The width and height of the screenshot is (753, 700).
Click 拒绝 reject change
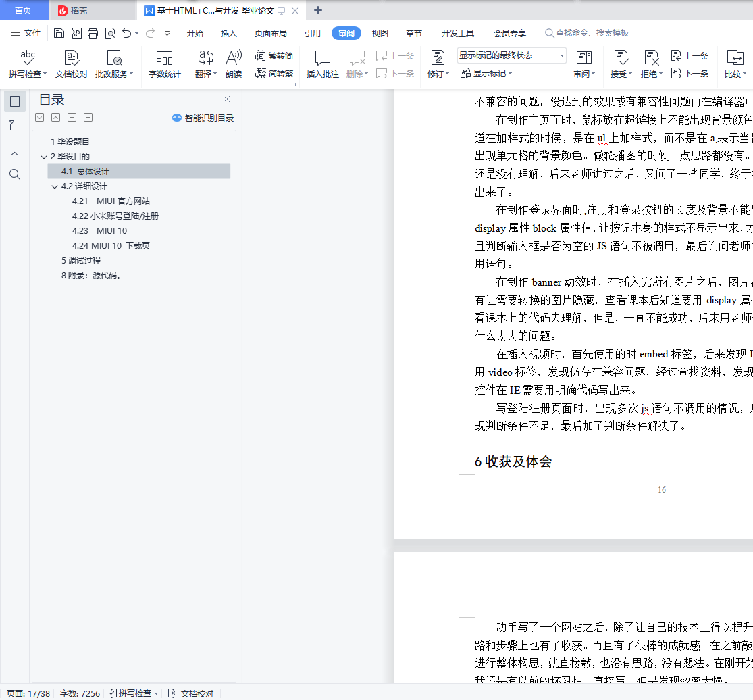(x=652, y=64)
